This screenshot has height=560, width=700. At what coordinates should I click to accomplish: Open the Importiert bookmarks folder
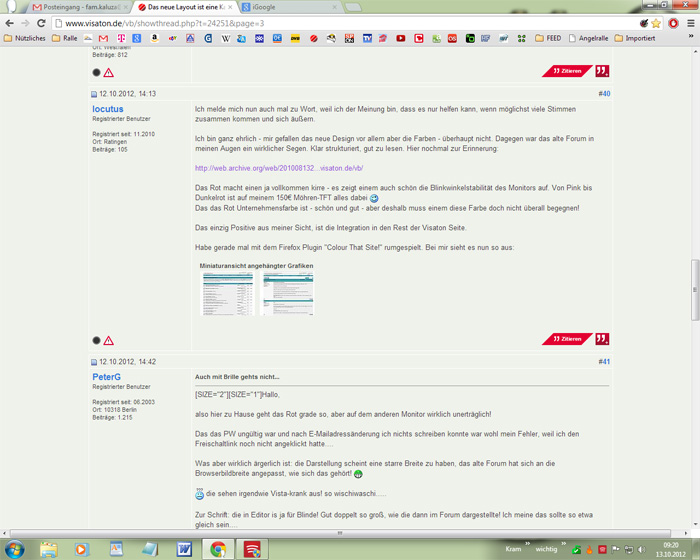(635, 38)
